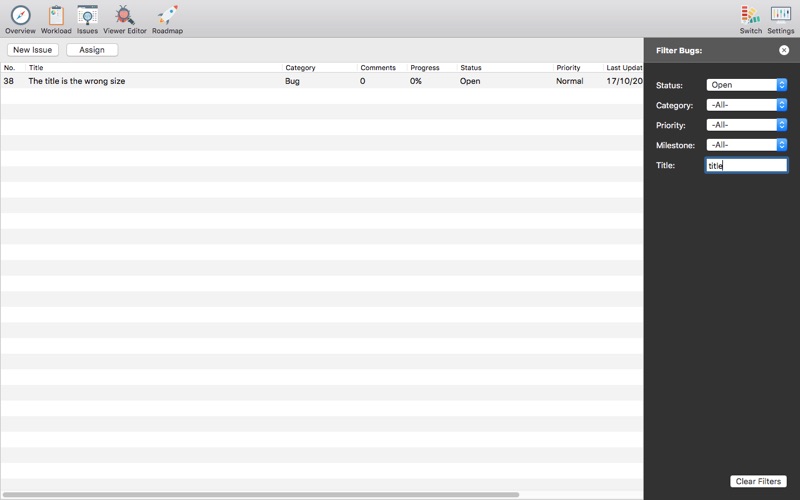Open the Viewer Editor bug icon
This screenshot has height=500, width=800.
point(124,15)
